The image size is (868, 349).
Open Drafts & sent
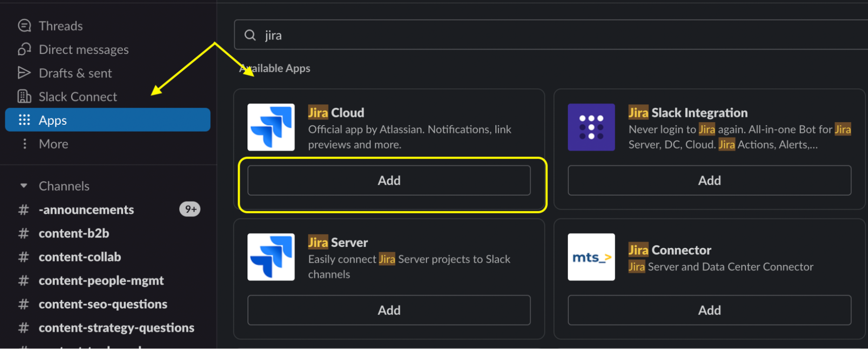coord(76,73)
